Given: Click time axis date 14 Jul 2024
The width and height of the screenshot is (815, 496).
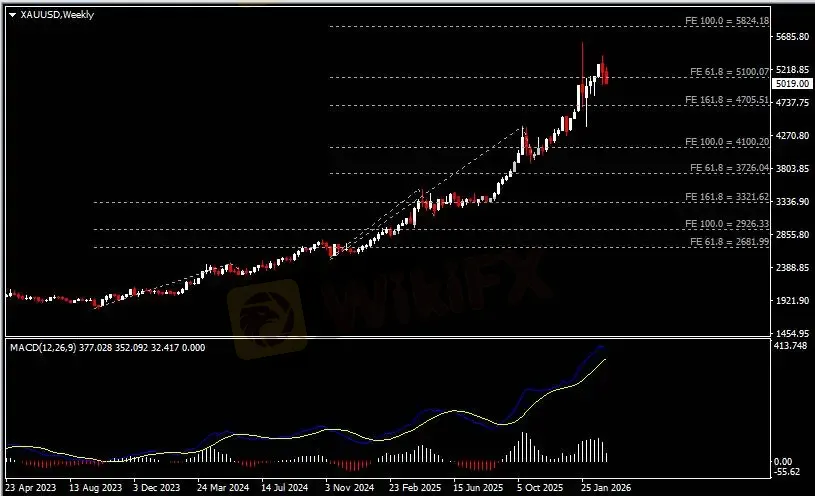Looking at the screenshot, I should point(284,488).
